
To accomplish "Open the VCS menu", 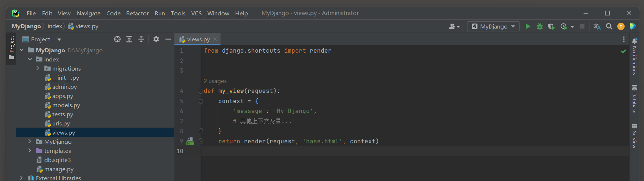I will (196, 13).
